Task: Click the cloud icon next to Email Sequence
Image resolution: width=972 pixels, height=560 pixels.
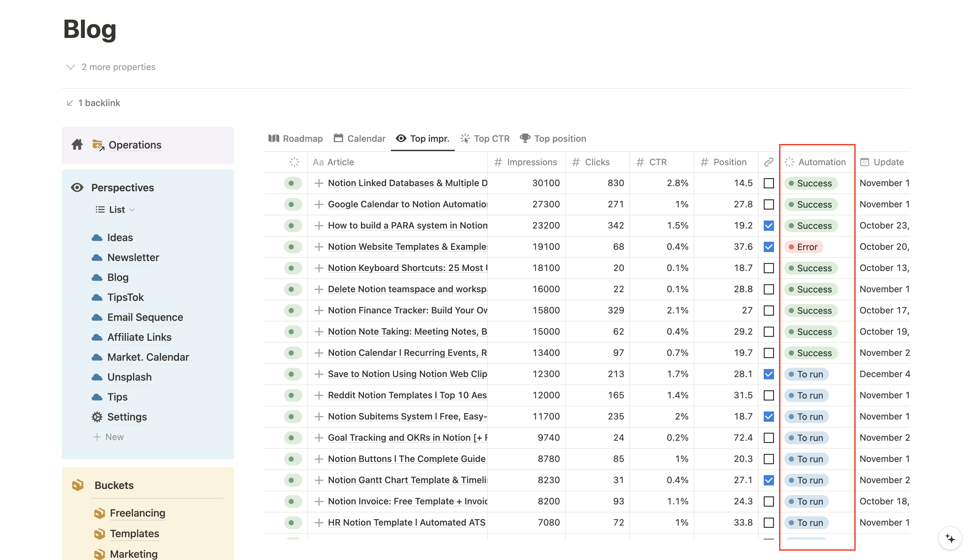Action: tap(97, 317)
